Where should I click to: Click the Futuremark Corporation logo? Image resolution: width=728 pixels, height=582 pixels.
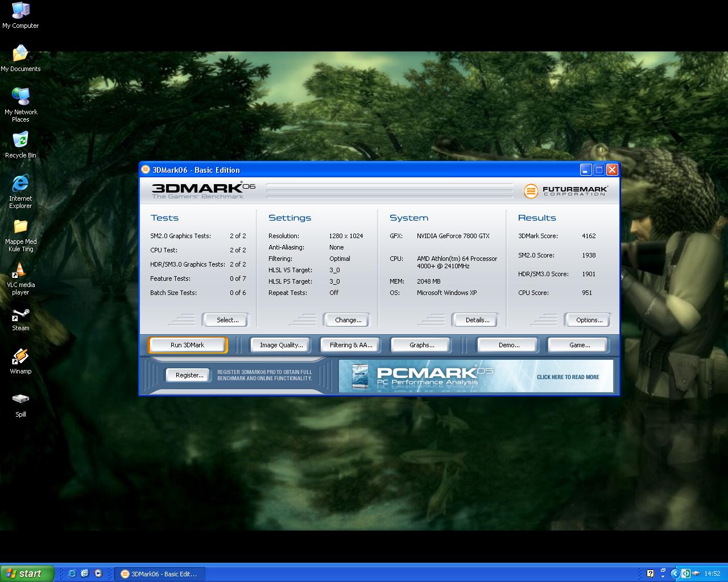coord(565,191)
